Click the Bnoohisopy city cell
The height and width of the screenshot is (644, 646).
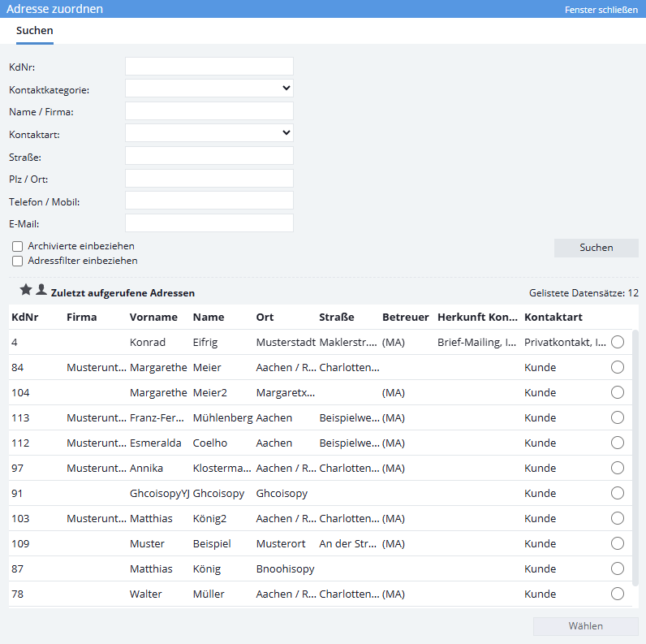click(285, 568)
